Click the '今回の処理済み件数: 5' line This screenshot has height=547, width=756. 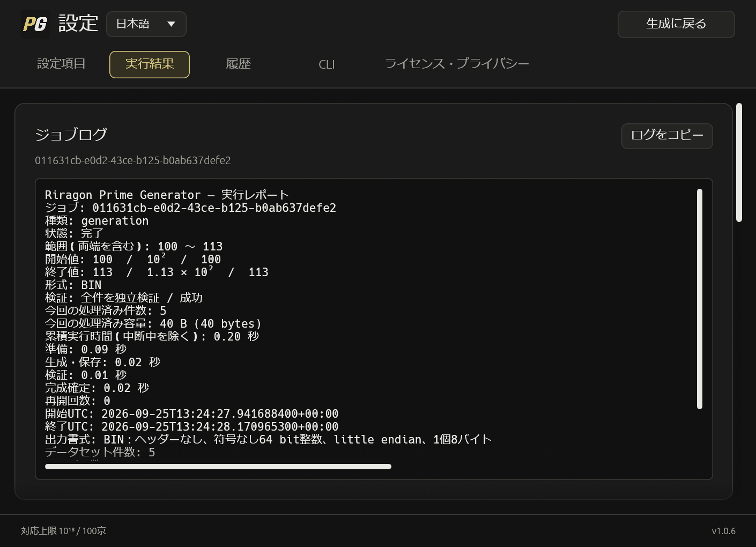click(106, 311)
